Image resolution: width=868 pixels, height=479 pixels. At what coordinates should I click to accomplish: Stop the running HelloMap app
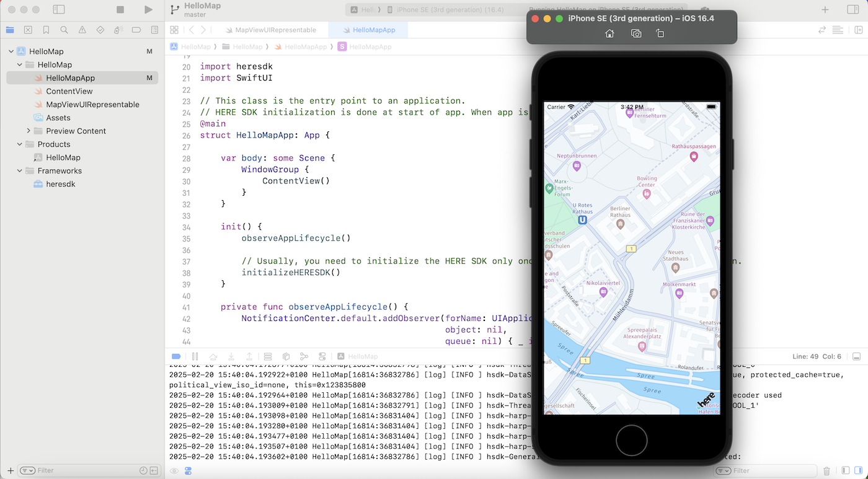120,10
